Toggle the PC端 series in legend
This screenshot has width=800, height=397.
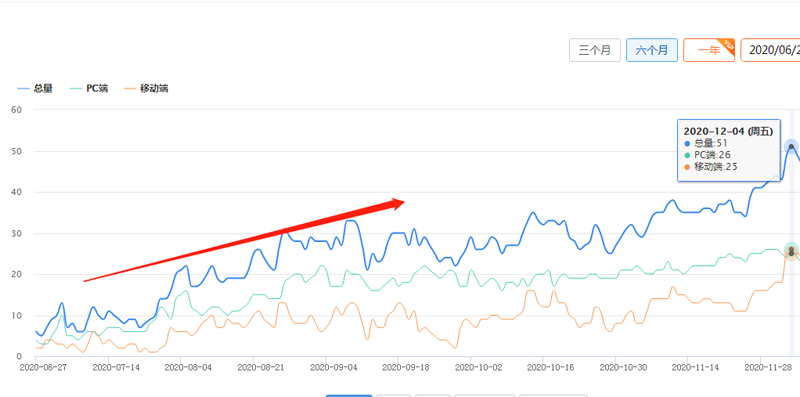(x=89, y=89)
